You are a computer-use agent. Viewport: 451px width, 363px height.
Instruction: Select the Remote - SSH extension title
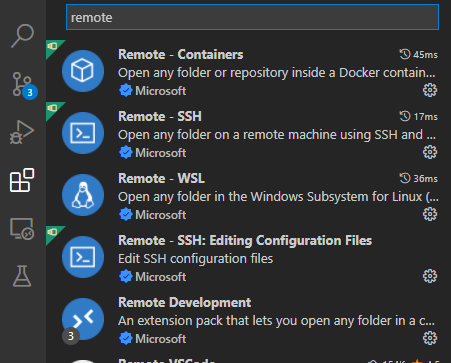pyautogui.click(x=160, y=116)
